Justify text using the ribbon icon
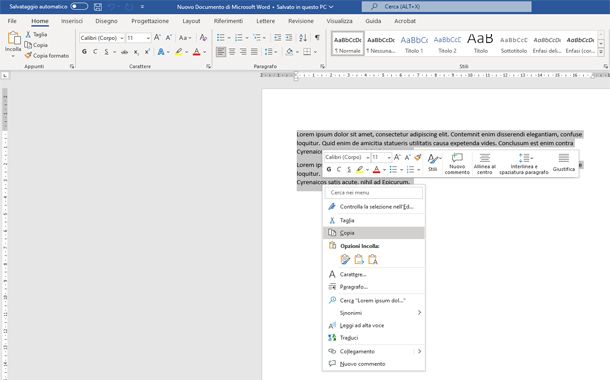This screenshot has width=610, height=380. pyautogui.click(x=254, y=52)
